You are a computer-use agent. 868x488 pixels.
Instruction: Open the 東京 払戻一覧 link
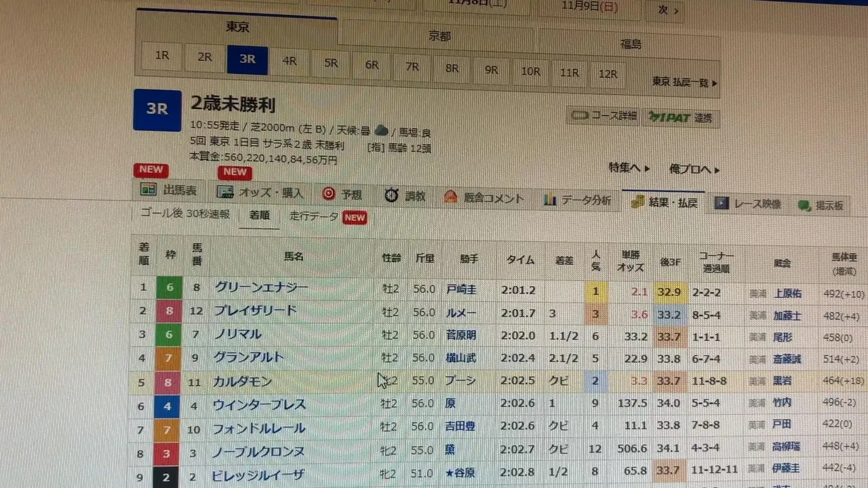pyautogui.click(x=685, y=82)
